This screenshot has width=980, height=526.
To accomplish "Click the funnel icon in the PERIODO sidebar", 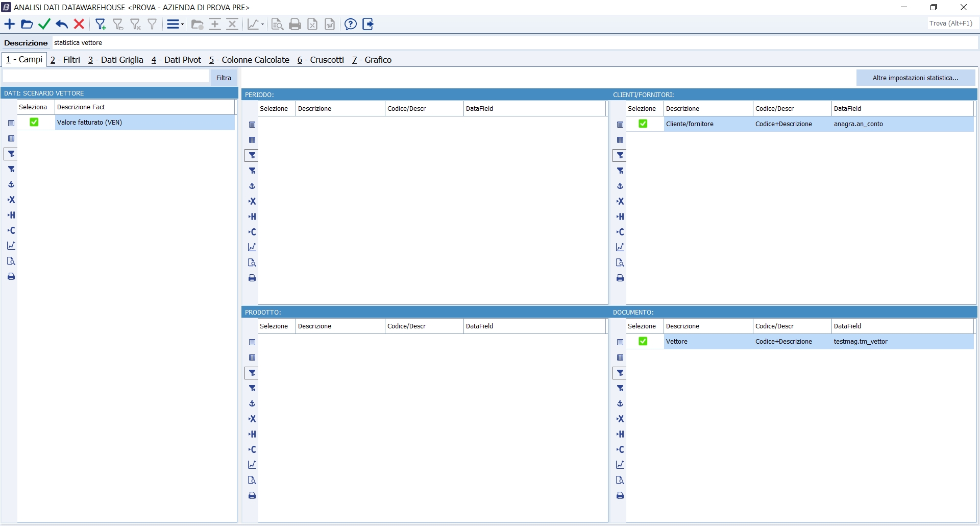I will (x=252, y=155).
